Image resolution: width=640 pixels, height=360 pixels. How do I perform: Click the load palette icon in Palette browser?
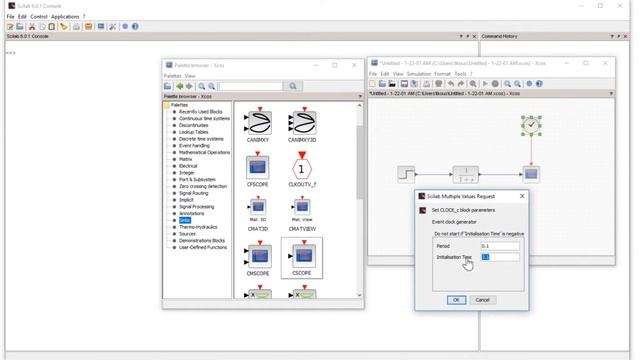(x=168, y=86)
